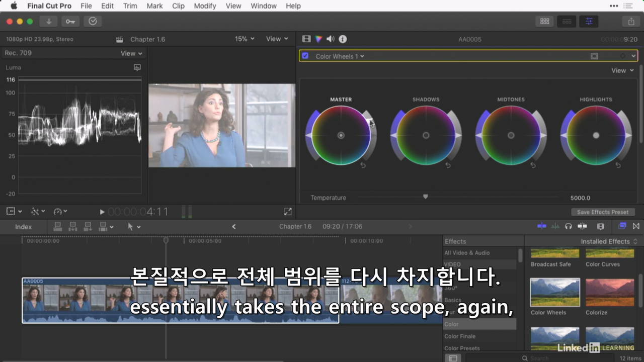Viewport: 644px width, 362px height.
Task: Click insert clip edit icon
Action: pos(73,227)
